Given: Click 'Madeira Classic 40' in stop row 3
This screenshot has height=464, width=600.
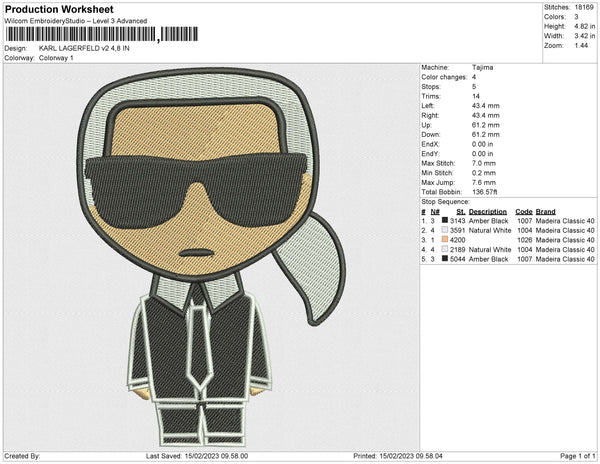Looking at the screenshot, I should click(565, 240).
